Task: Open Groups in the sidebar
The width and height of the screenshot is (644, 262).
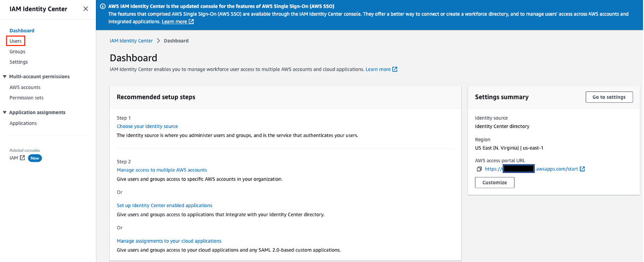Action: [x=17, y=51]
